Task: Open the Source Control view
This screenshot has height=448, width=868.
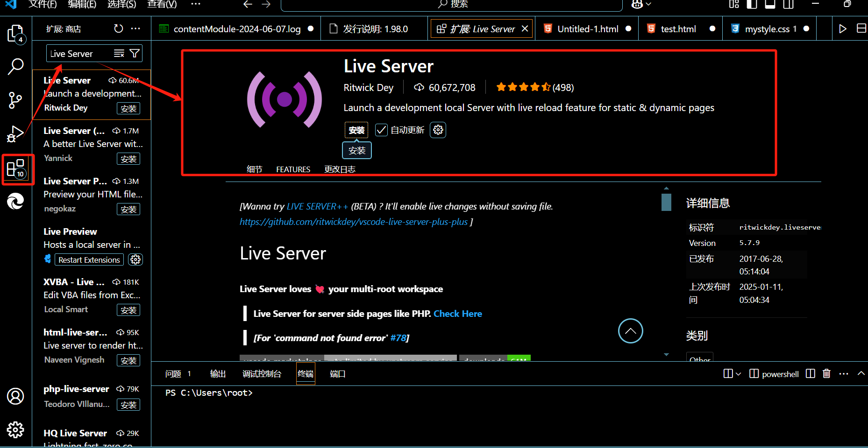Action: tap(15, 100)
